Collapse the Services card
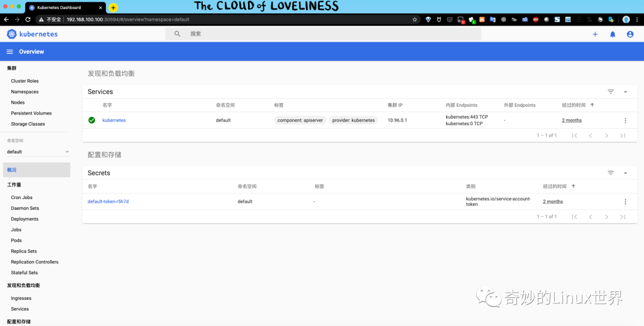The width and height of the screenshot is (644, 326). tap(626, 92)
